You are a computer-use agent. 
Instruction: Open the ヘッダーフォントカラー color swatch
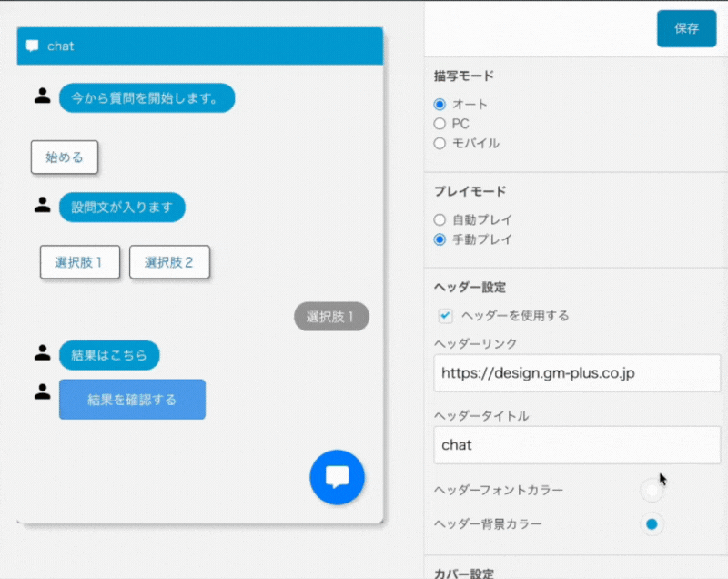coord(652,491)
